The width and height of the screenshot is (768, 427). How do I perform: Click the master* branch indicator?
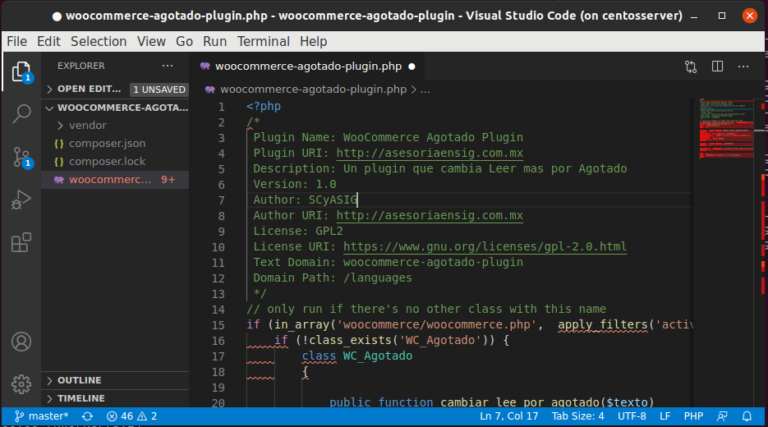(42, 416)
